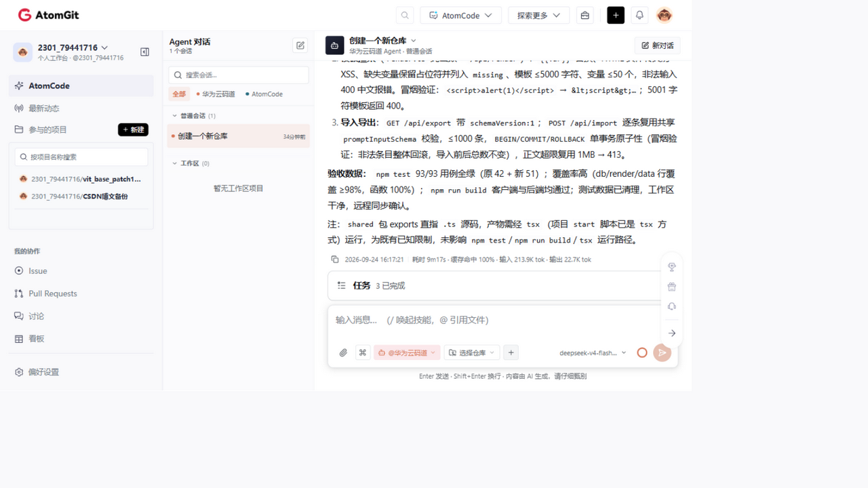Focus the 搜索会话 search field
868x488 pixels.
point(239,75)
